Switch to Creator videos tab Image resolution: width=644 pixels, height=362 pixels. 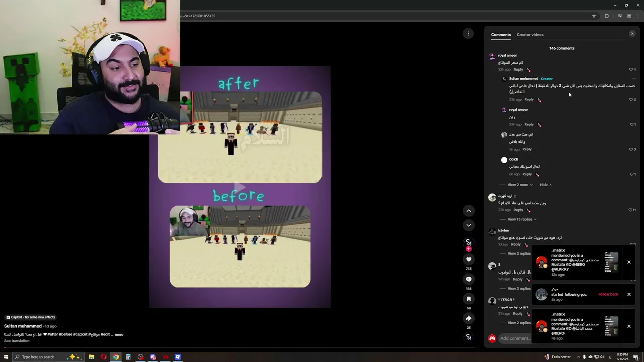(x=530, y=35)
